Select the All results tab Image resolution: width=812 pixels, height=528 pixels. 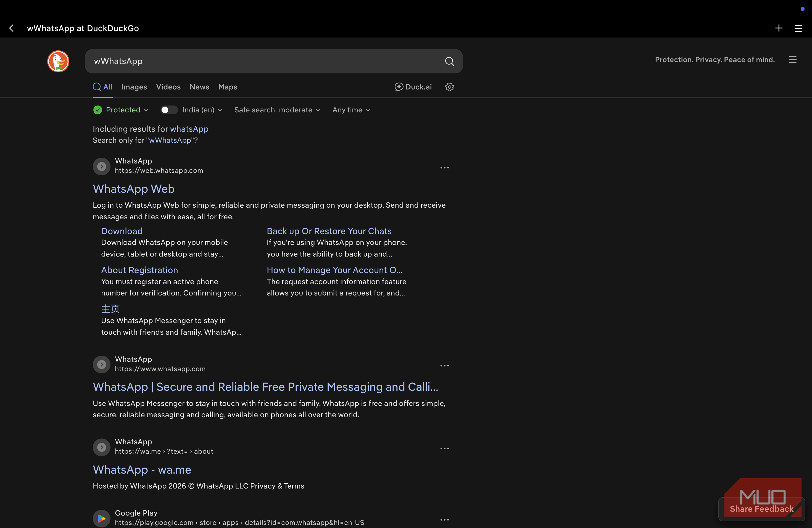(x=103, y=87)
